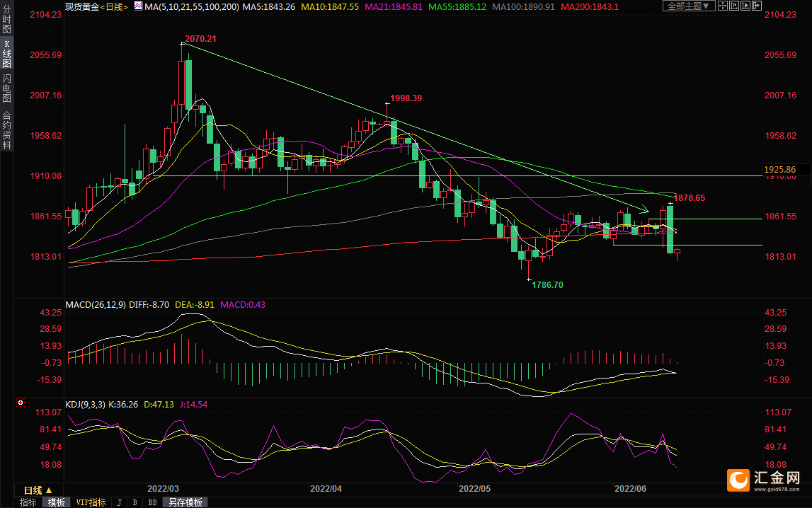Switch to the 闪电图 side tab
812x508 pixels.
tap(7, 88)
